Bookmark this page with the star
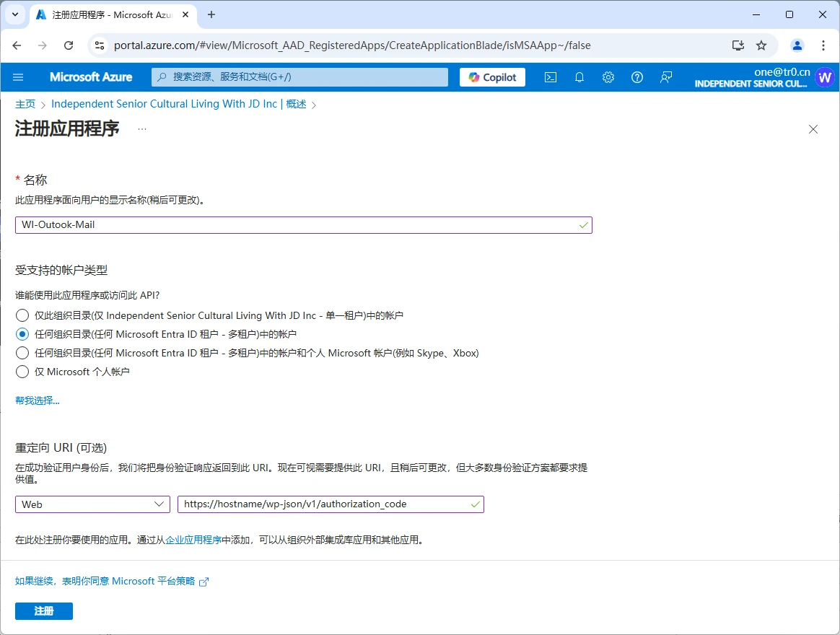Screen dimensions: 840x635 (x=761, y=45)
